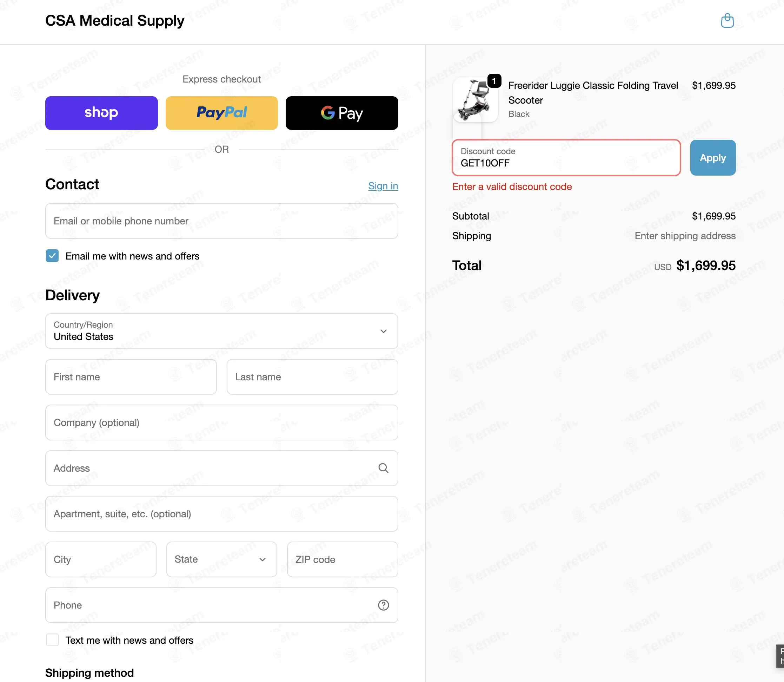This screenshot has width=784, height=682.
Task: Focus the Phone field
Action: 222,605
